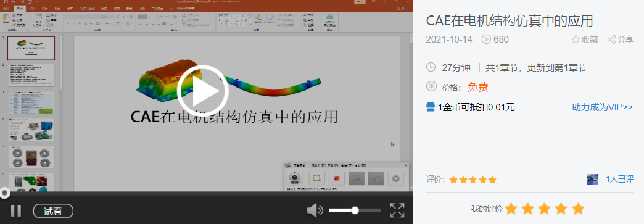644x224 pixels.
Task: Click the grey stop button in recorder toolbar
Action: [376, 178]
